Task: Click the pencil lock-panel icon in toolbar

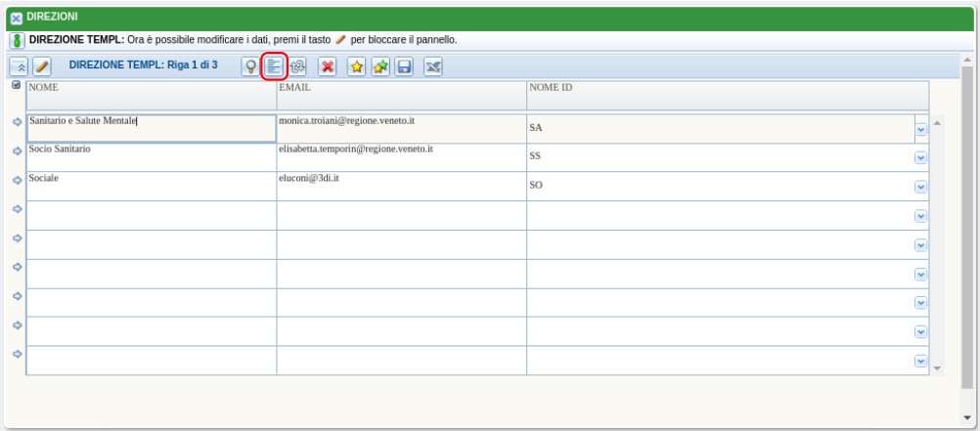Action: point(42,66)
